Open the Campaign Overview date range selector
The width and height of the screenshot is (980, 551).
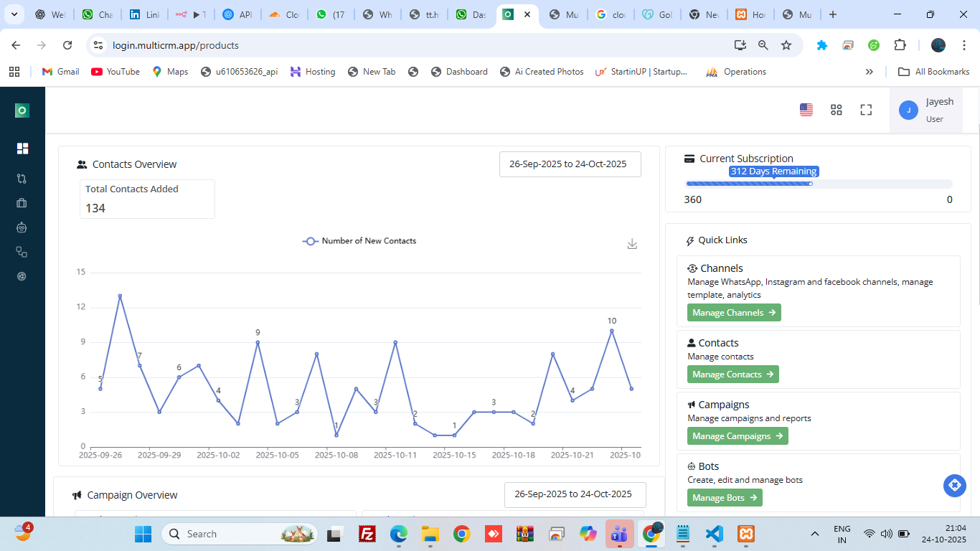pyautogui.click(x=575, y=494)
